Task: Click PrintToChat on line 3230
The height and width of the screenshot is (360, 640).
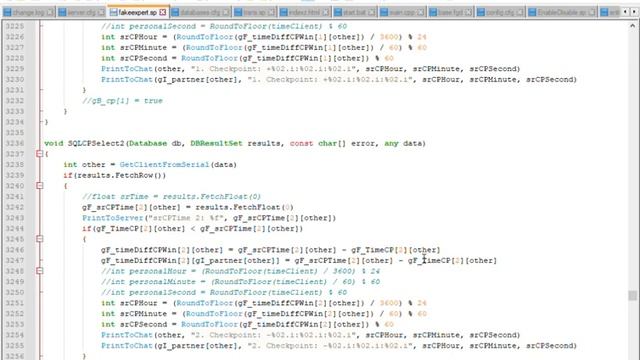Action: [127, 80]
